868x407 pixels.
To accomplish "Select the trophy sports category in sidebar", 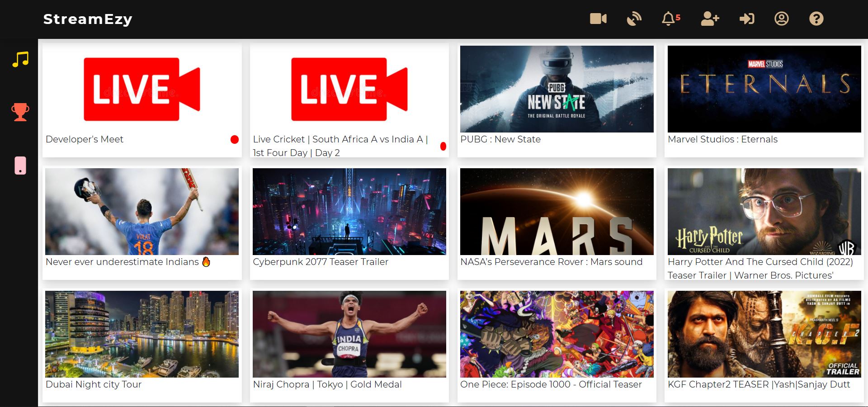I will [20, 112].
